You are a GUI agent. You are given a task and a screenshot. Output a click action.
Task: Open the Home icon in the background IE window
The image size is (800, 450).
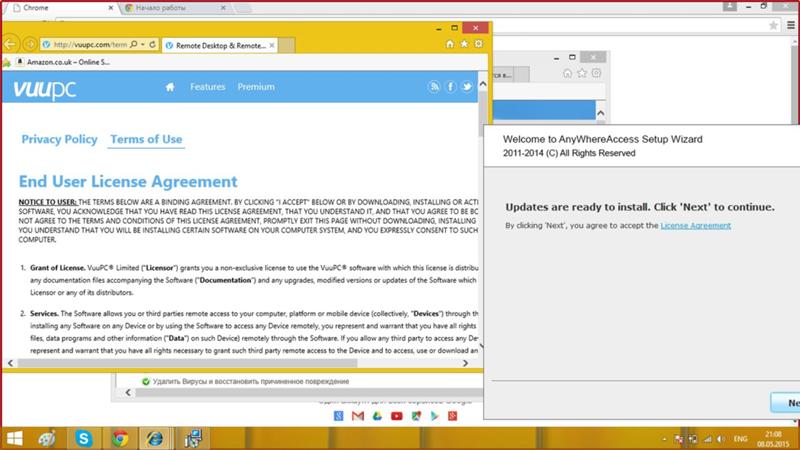click(567, 73)
